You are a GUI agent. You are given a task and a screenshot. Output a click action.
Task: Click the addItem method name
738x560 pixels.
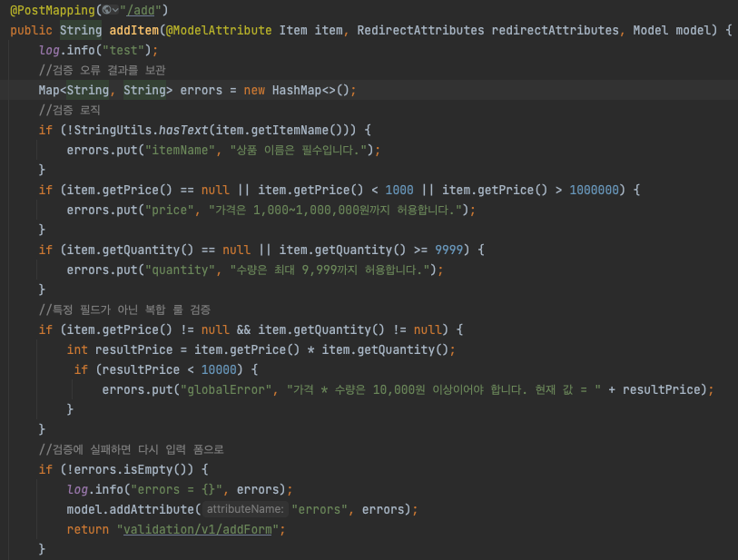[134, 30]
